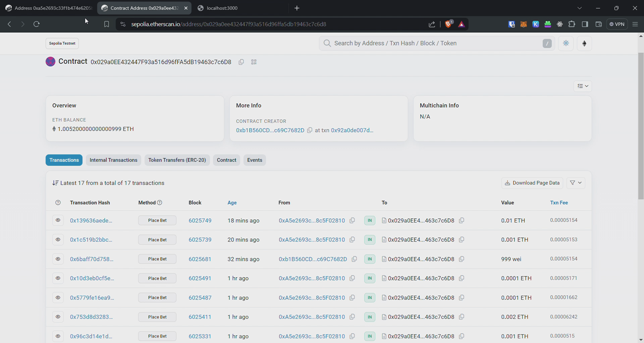Switch to the Transactions tab
Viewport: 644px width, 343px height.
point(64,160)
